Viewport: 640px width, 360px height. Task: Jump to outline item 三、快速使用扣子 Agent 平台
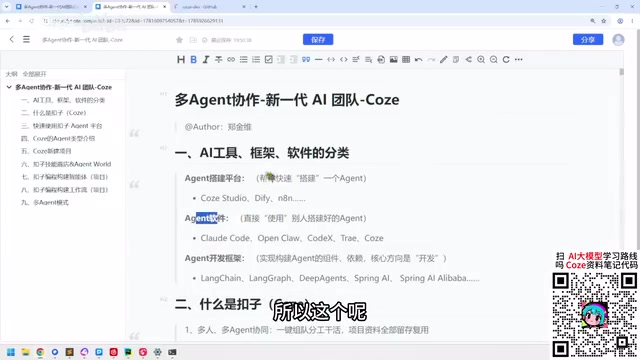click(62, 126)
